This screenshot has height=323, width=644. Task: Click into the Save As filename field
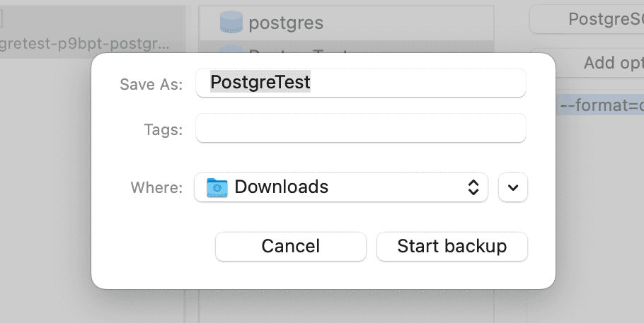416,83
